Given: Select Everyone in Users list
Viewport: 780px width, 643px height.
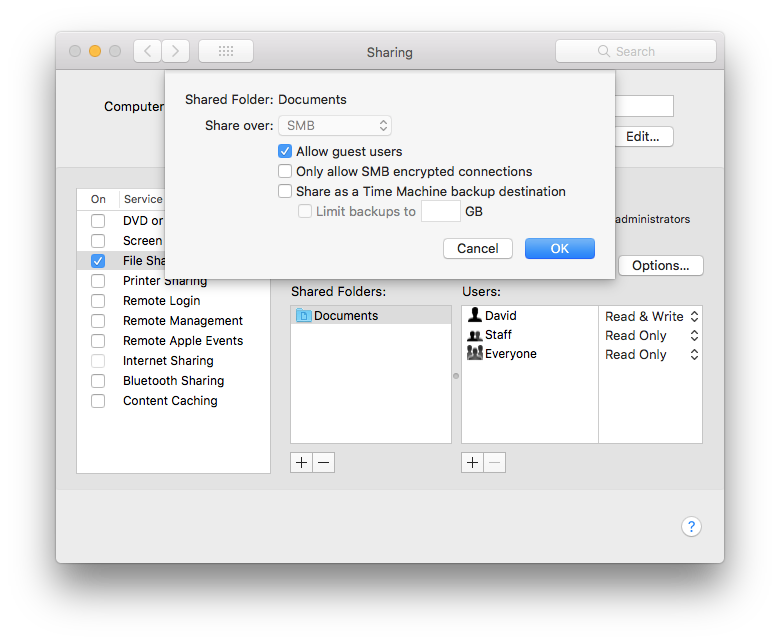Looking at the screenshot, I should click(x=530, y=354).
